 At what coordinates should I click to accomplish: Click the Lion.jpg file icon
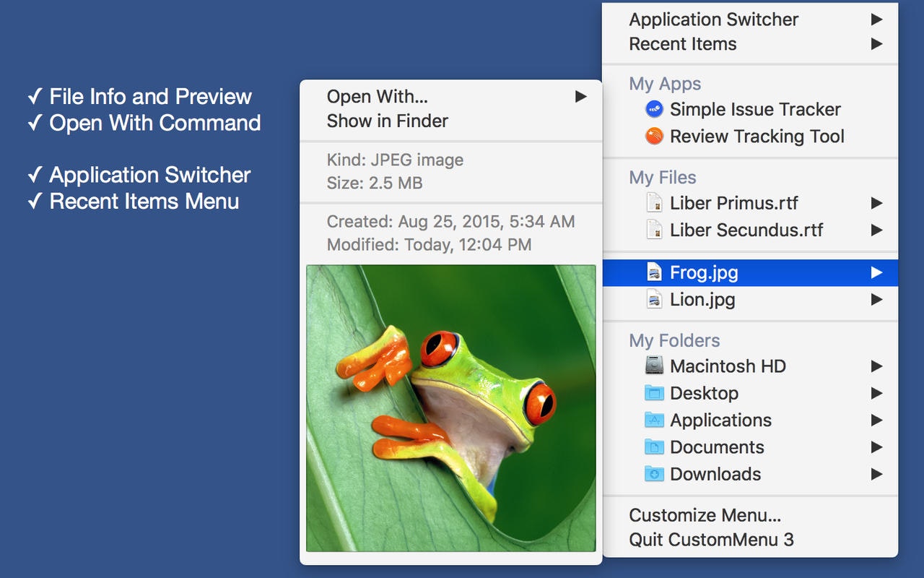click(x=654, y=299)
